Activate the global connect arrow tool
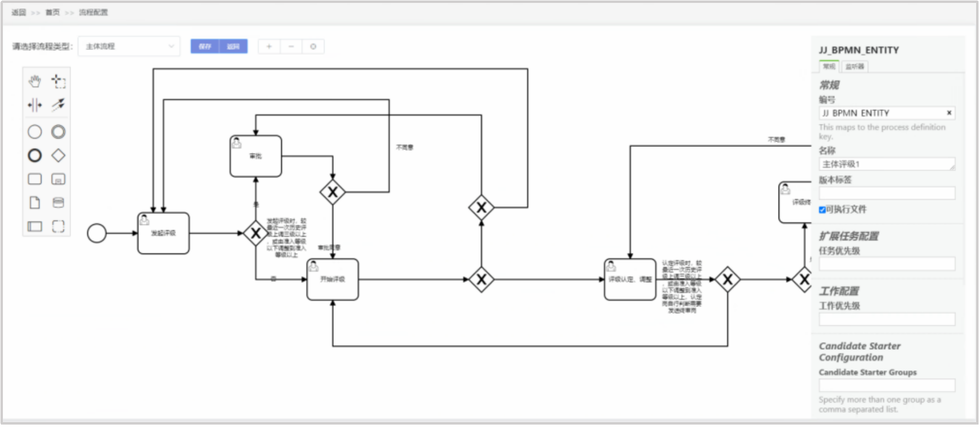The width and height of the screenshot is (980, 427). (x=59, y=104)
